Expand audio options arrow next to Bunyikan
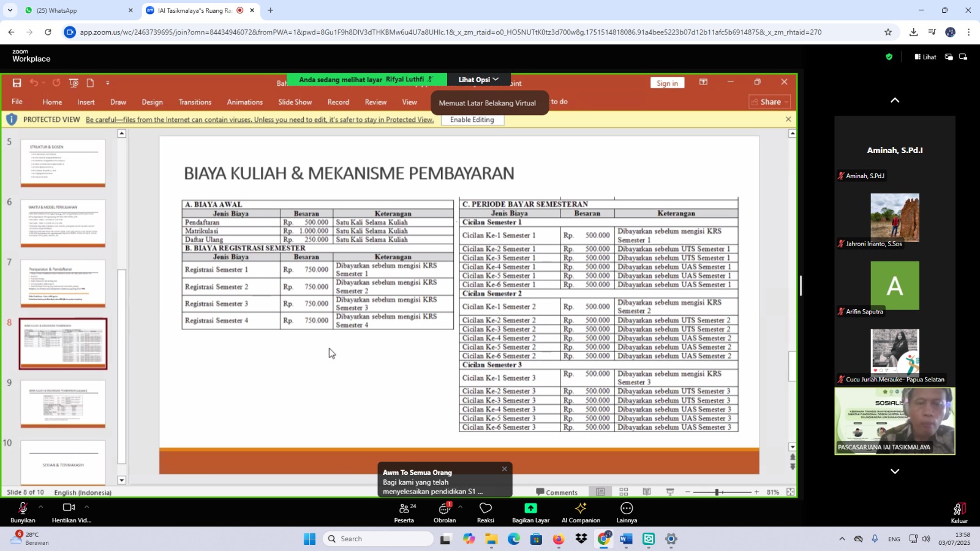The image size is (980, 551). pyautogui.click(x=40, y=507)
